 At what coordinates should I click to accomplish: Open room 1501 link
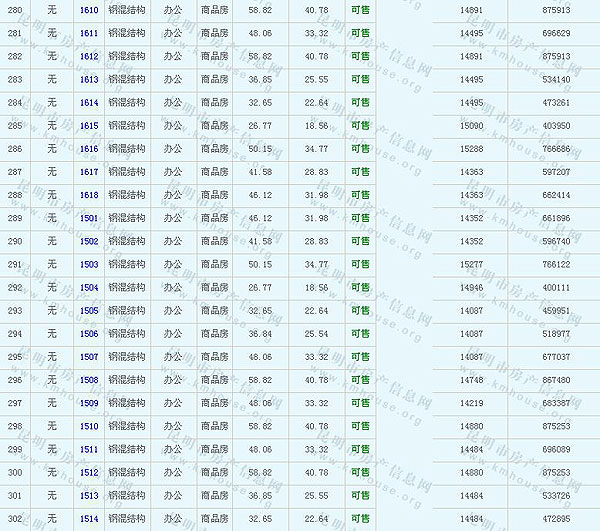89,218
